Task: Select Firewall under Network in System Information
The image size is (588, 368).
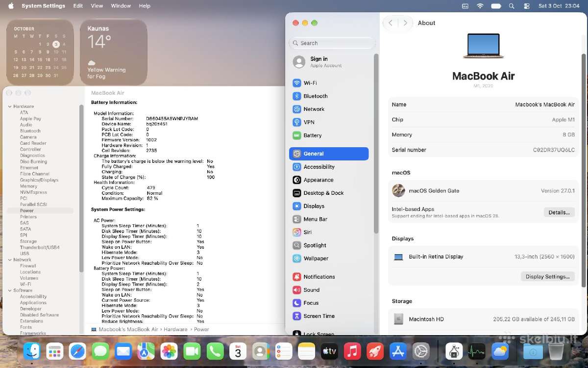Action: coord(28,266)
